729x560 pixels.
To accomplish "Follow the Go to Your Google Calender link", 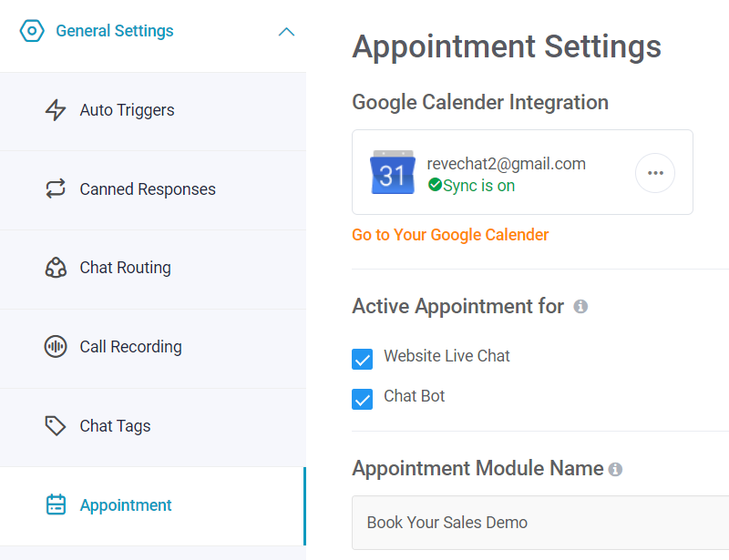I will point(450,235).
